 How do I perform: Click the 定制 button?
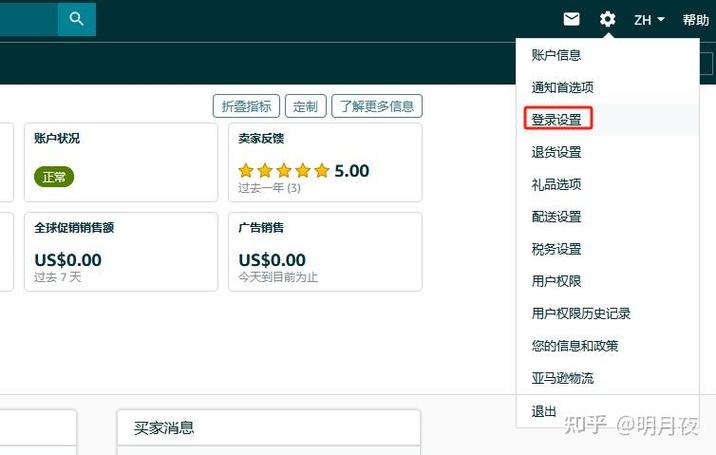point(305,106)
